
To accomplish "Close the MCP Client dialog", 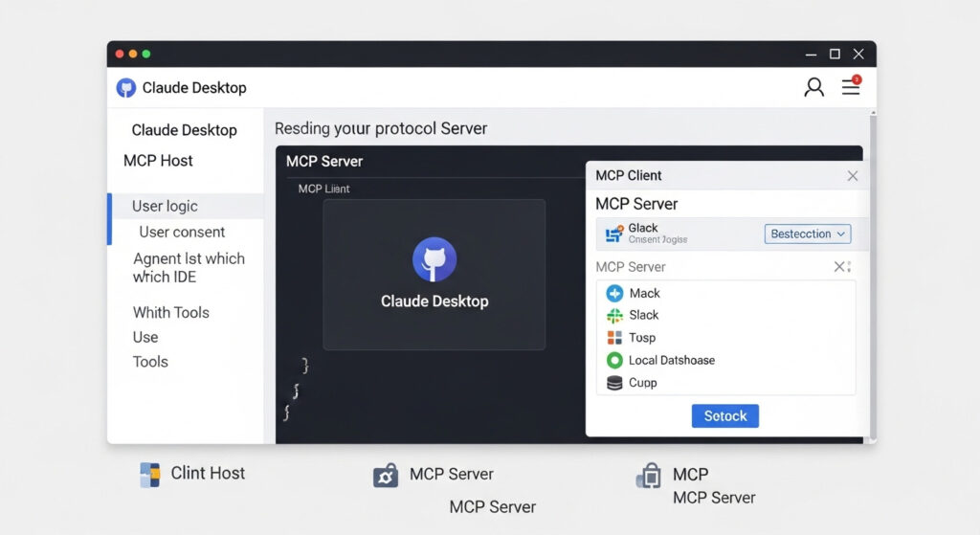I will 853,176.
